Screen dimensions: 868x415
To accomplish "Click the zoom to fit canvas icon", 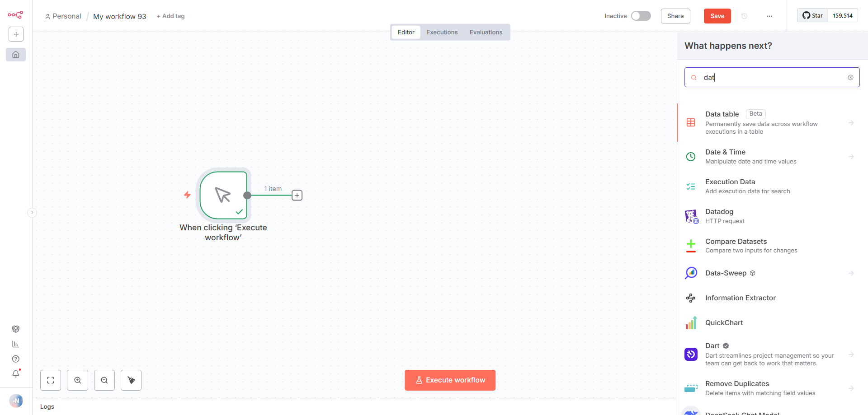I will pyautogui.click(x=51, y=380).
